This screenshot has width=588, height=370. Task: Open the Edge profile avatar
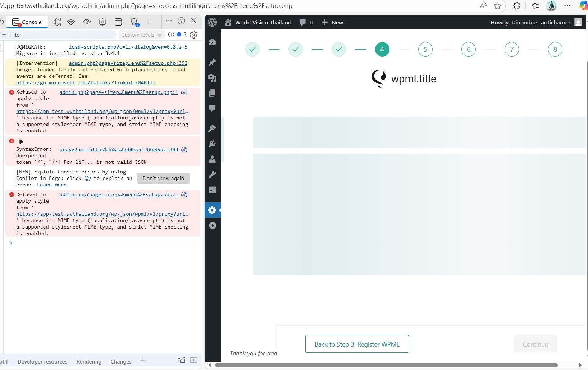click(x=551, y=5)
